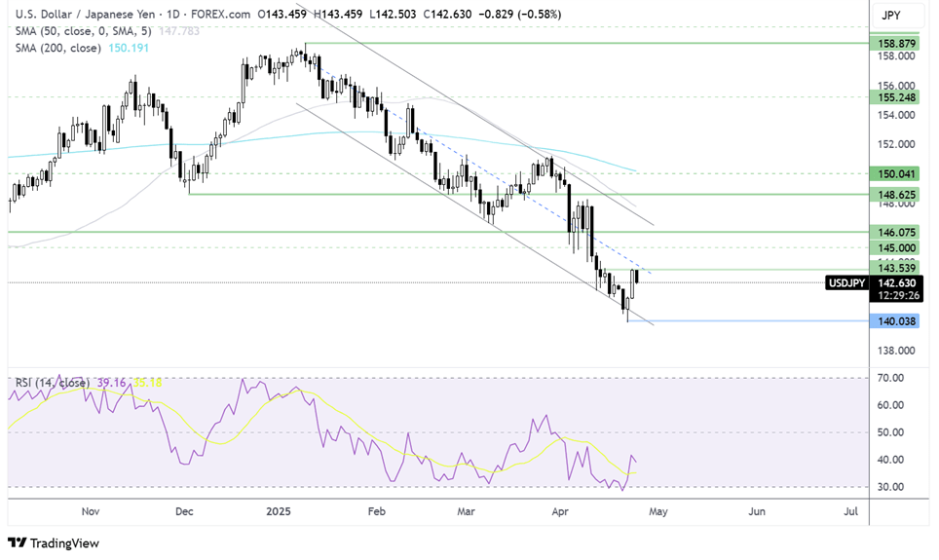
Task: Click the U.S. Dollar / Japanese Yen symbol title
Action: point(85,14)
